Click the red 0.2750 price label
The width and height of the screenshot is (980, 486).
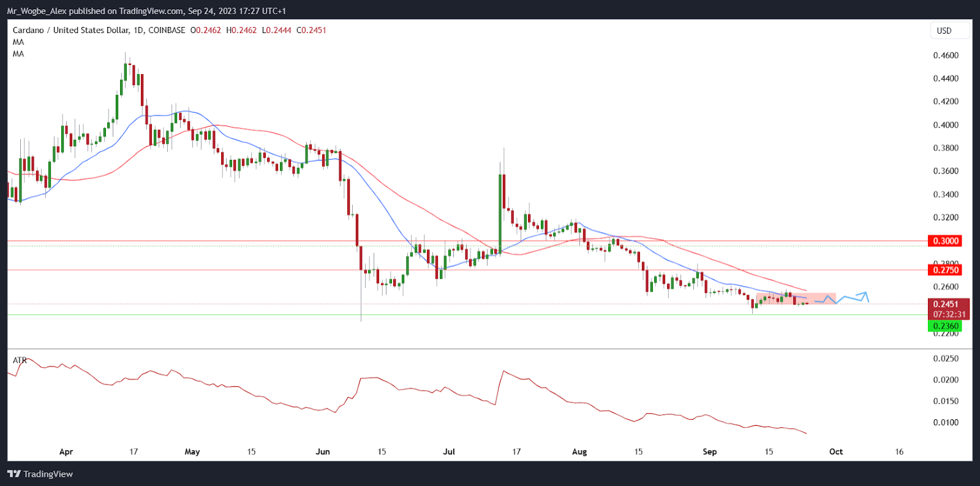click(x=945, y=270)
